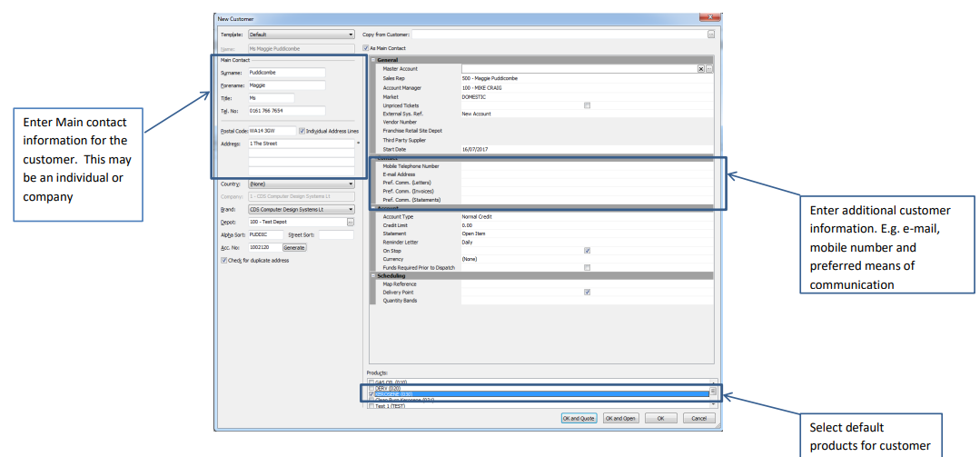Click the OK and Open button

[x=620, y=418]
